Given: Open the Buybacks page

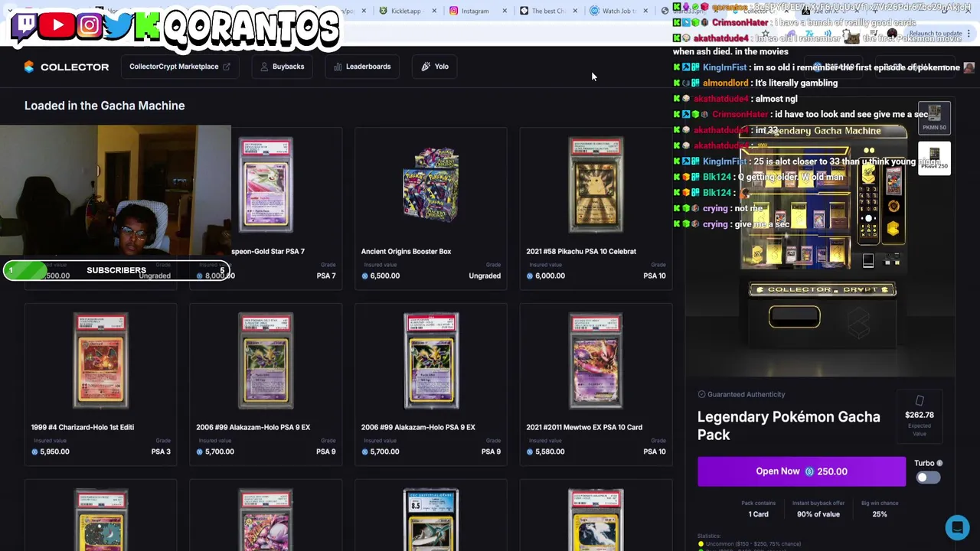Looking at the screenshot, I should tap(283, 67).
